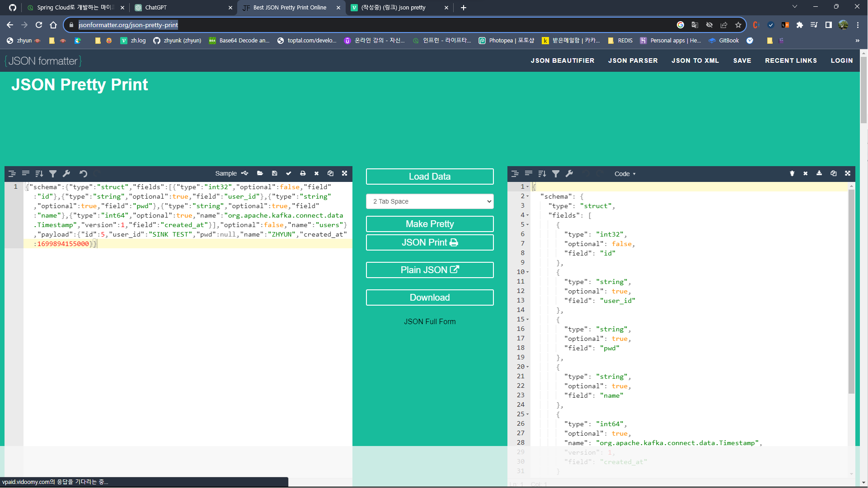Open the JSON Full Form link
Screen dimensions: 868x488
point(430,321)
